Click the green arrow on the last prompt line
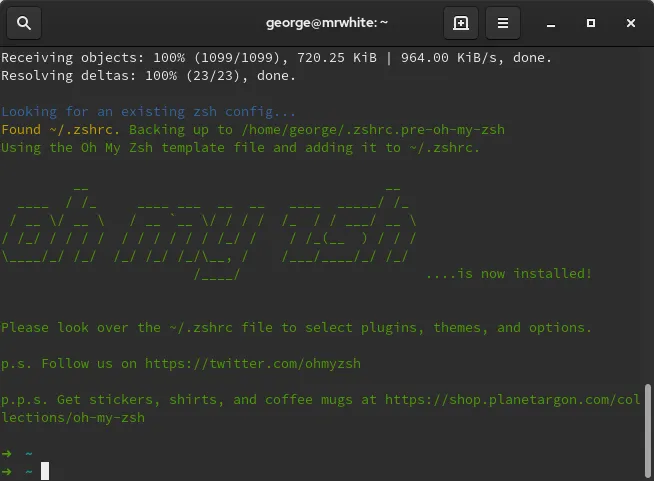654x481 pixels. (8, 471)
